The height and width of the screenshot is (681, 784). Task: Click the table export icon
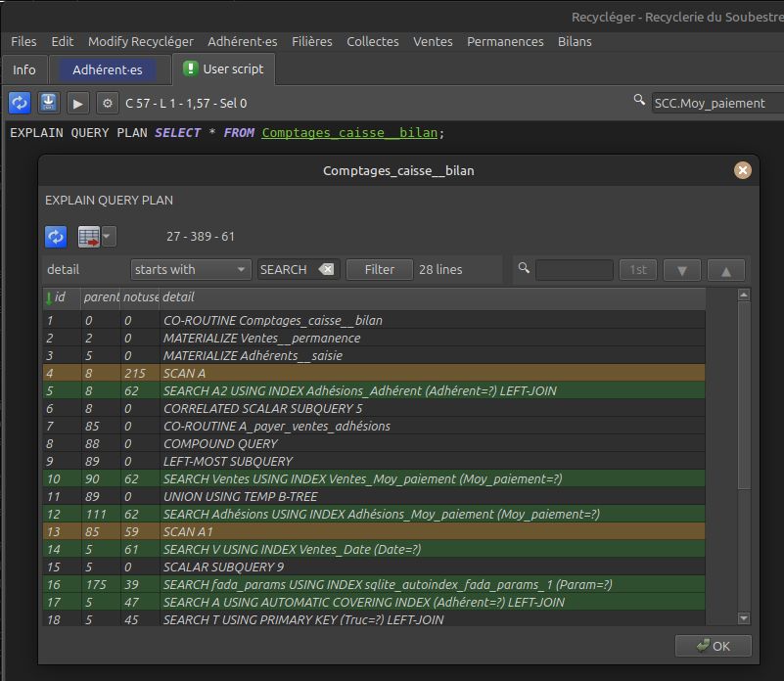[x=89, y=237]
